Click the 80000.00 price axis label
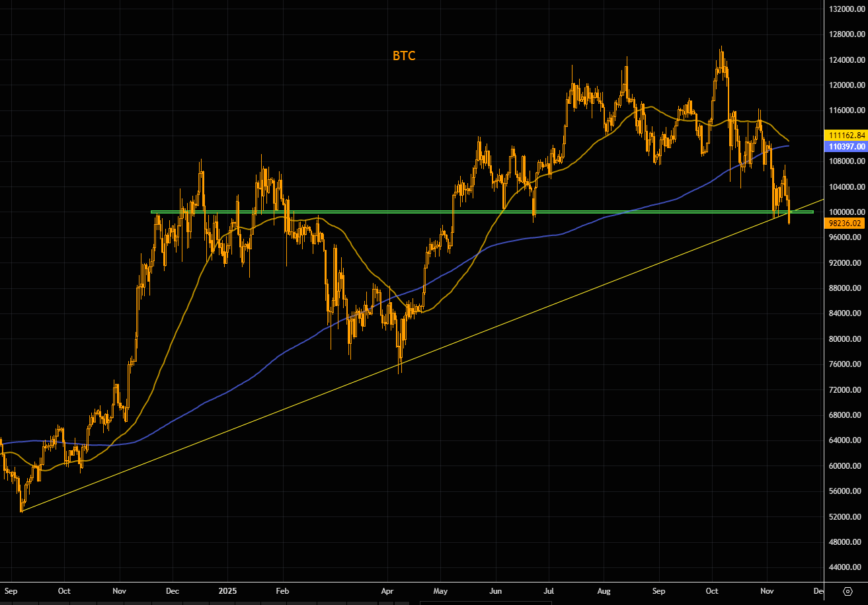Viewport: 868px width, 605px height. (845, 339)
